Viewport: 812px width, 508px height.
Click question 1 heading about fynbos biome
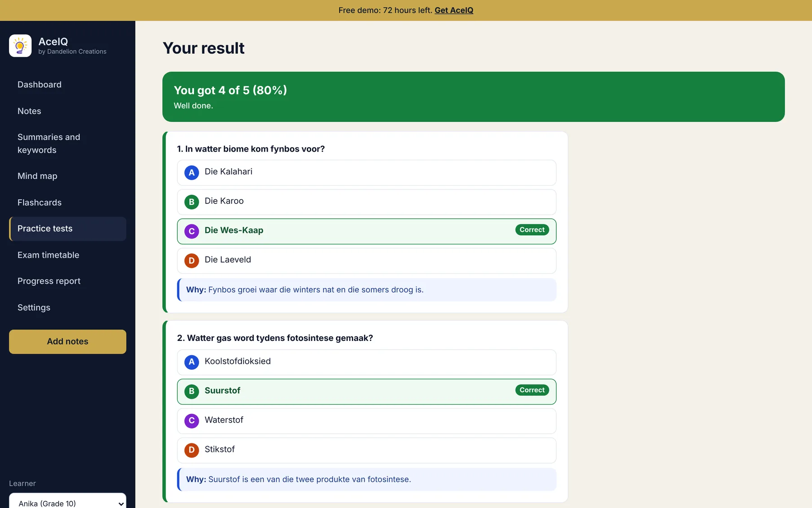251,149
